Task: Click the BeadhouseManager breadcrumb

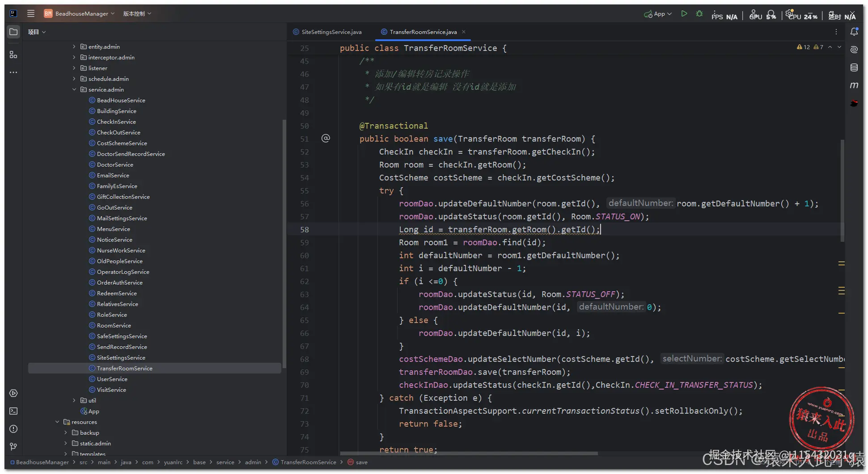Action: tap(39, 462)
